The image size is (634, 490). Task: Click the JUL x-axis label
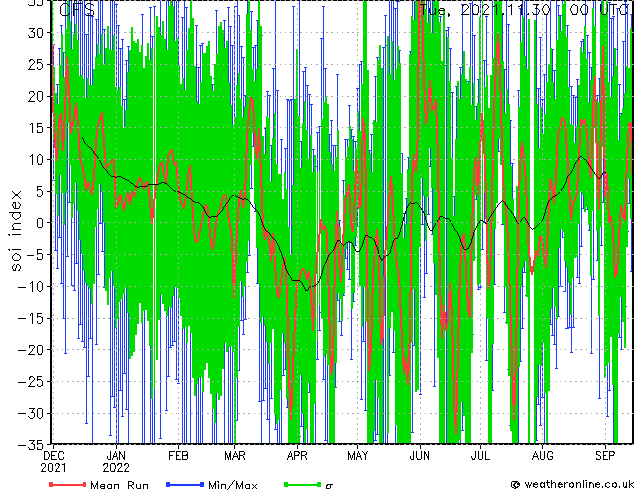(480, 456)
